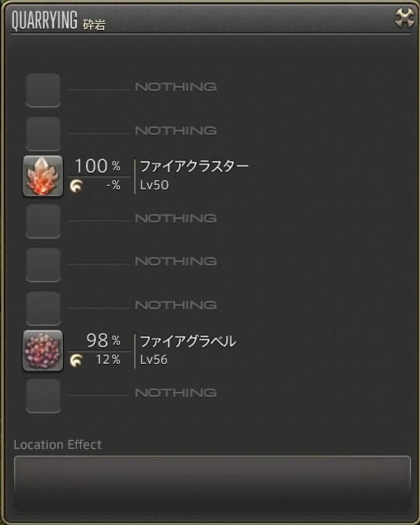Click the NOTHING label in the top row
The width and height of the screenshot is (420, 525).
coord(175,87)
